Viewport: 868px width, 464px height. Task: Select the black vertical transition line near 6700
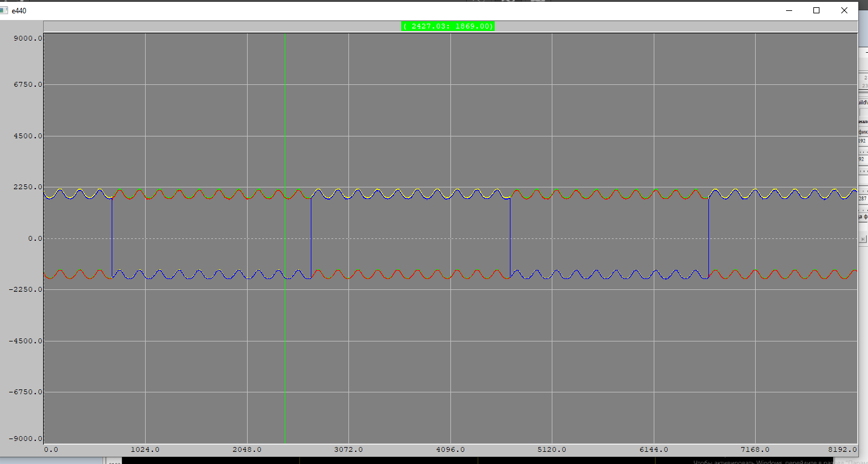[708, 238]
